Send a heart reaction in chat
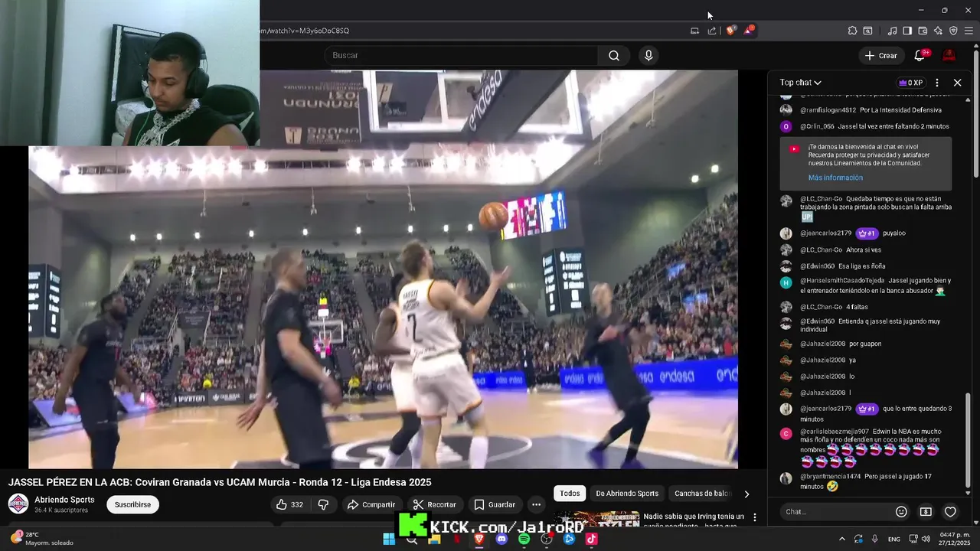980x551 pixels. [x=950, y=511]
